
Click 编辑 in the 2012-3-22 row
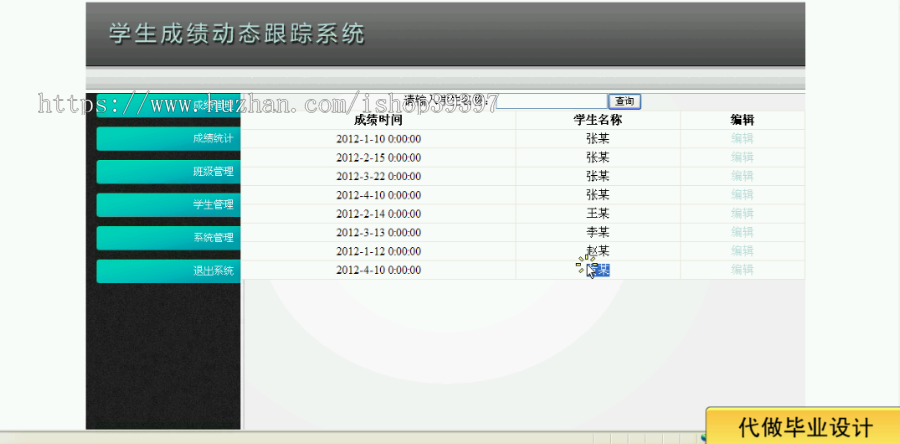point(742,176)
